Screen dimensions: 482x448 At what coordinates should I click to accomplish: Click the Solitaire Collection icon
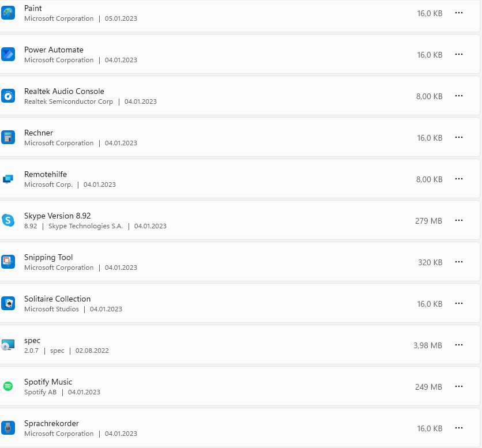pyautogui.click(x=8, y=303)
